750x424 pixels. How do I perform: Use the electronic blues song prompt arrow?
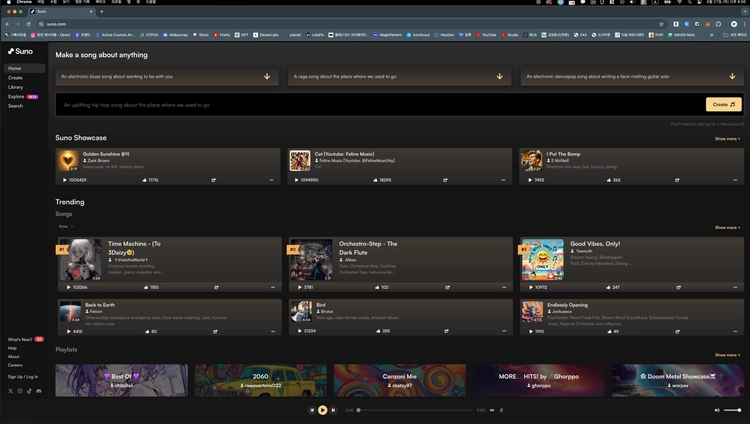click(267, 77)
